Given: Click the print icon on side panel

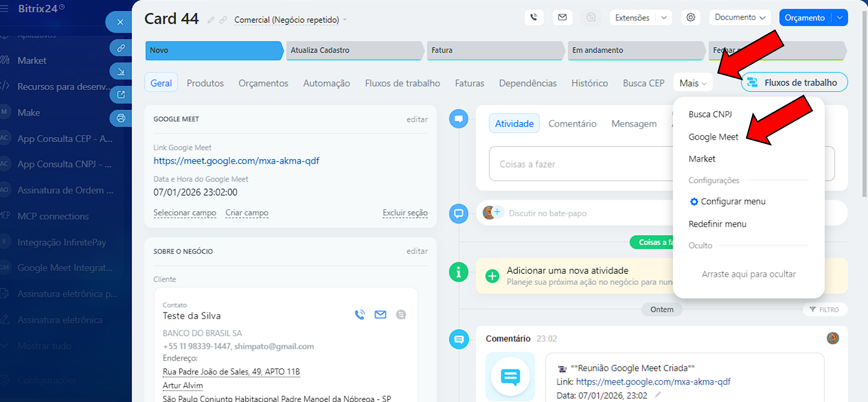Looking at the screenshot, I should pos(121,118).
